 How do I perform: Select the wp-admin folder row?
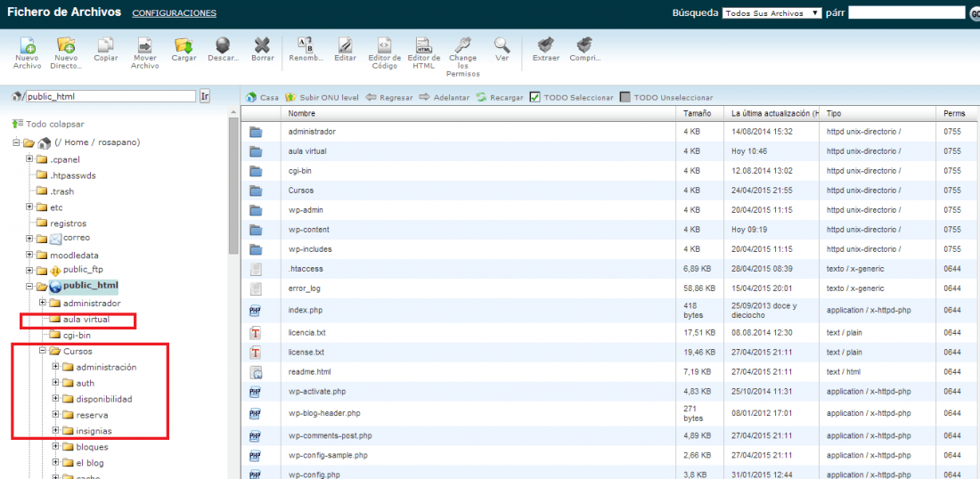coord(610,210)
